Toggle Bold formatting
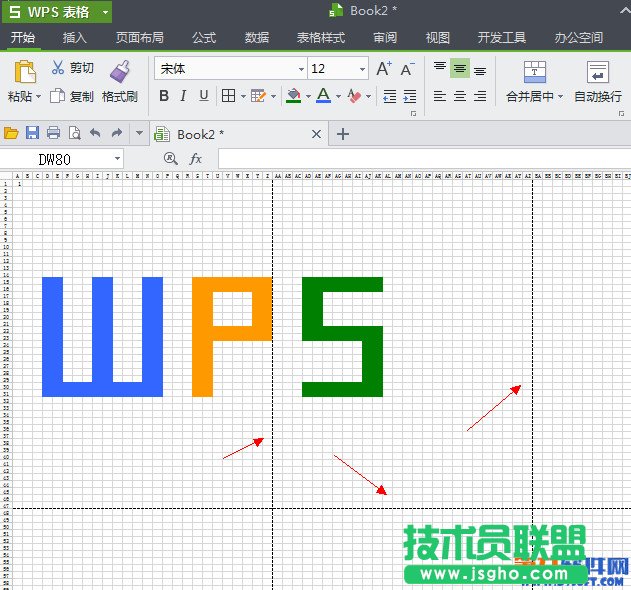The image size is (631, 590). (x=164, y=96)
